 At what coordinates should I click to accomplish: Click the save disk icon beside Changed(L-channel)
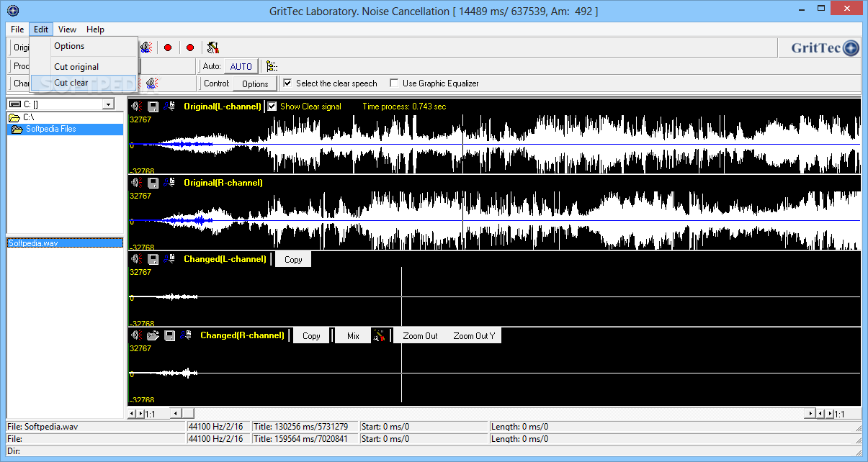point(153,259)
